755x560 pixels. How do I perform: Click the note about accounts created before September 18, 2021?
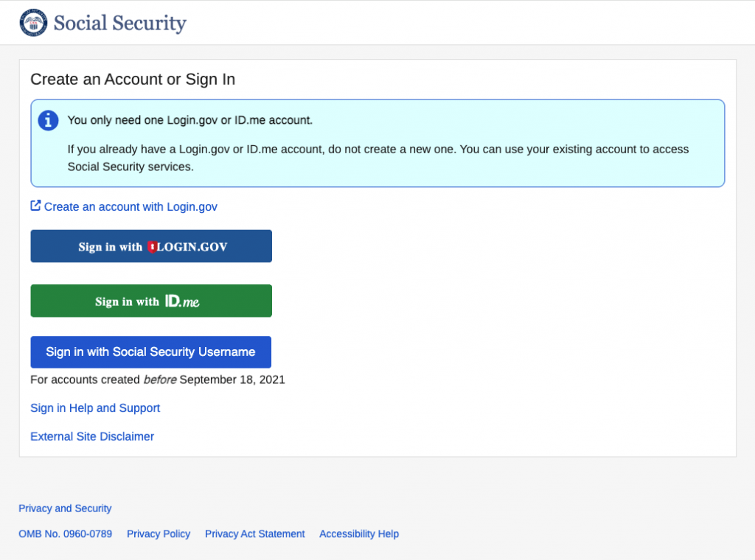click(x=157, y=379)
